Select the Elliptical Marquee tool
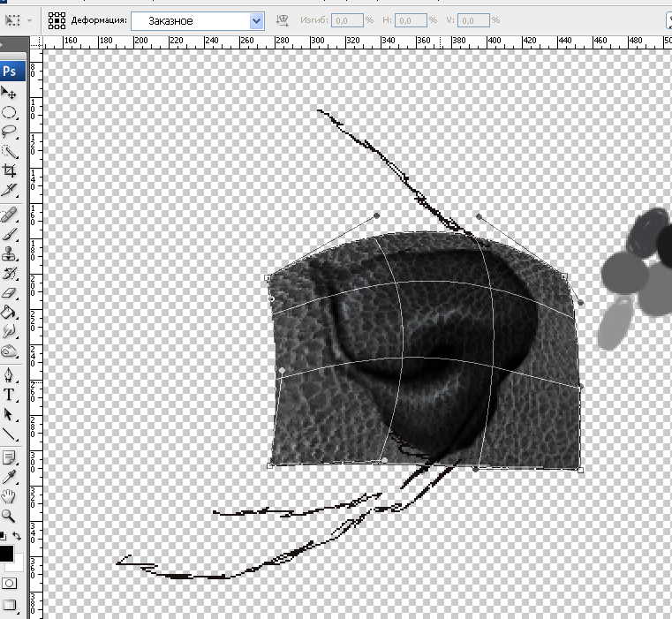Screen dimensions: 672x619 (x=9, y=113)
